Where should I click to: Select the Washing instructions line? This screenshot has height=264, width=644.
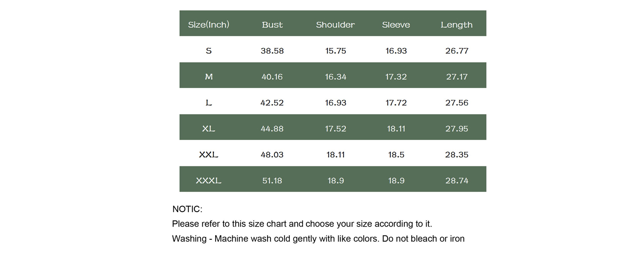click(x=318, y=239)
